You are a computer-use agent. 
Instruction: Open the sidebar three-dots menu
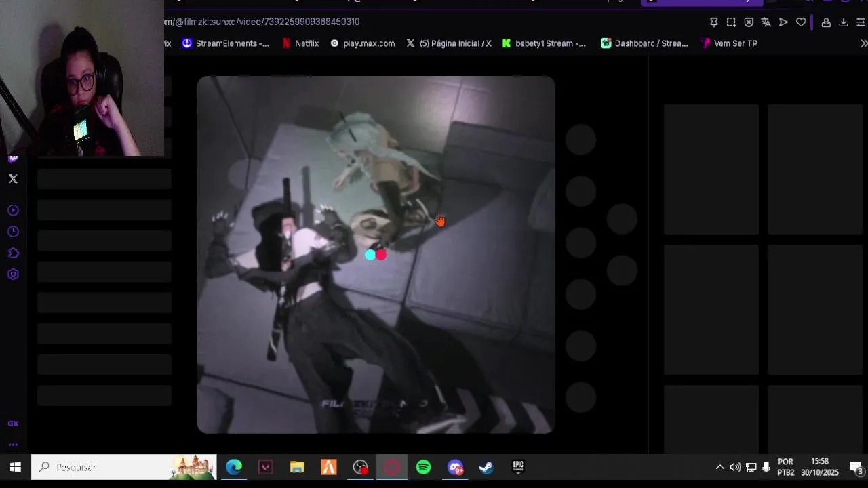pyautogui.click(x=13, y=445)
